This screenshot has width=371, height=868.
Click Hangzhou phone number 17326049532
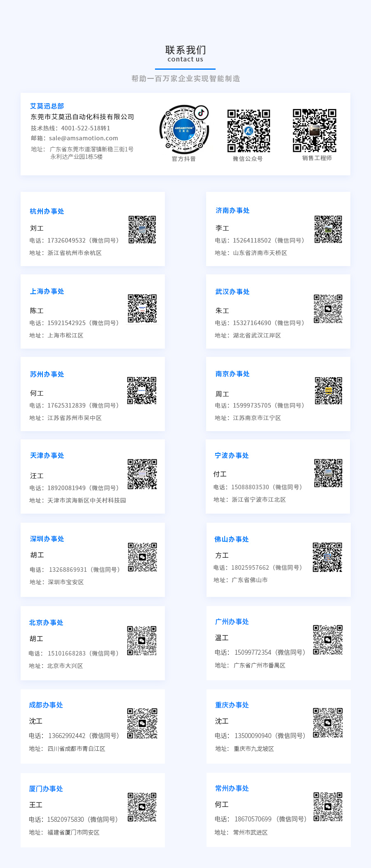click(67, 241)
